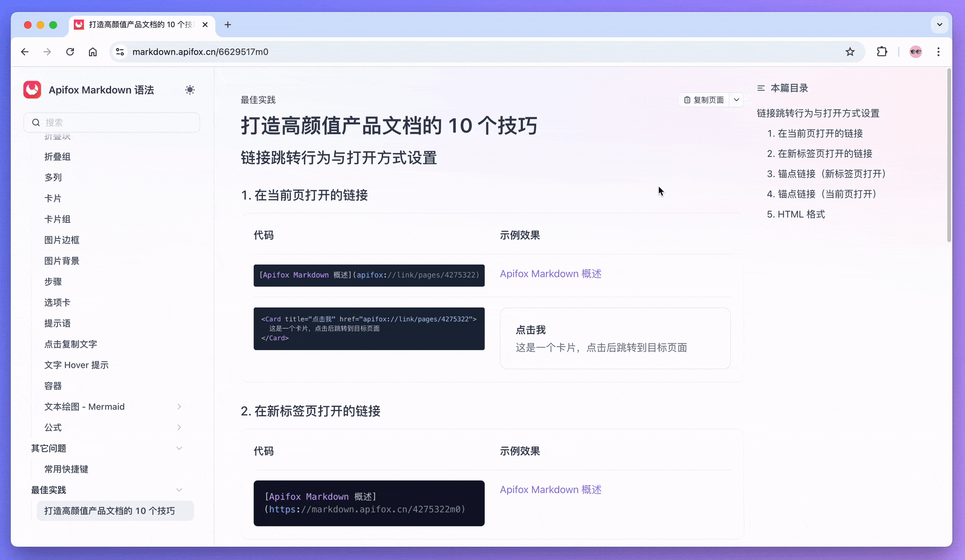Collapse the 其它问题 sidebar group
The width and height of the screenshot is (965, 560).
(179, 448)
